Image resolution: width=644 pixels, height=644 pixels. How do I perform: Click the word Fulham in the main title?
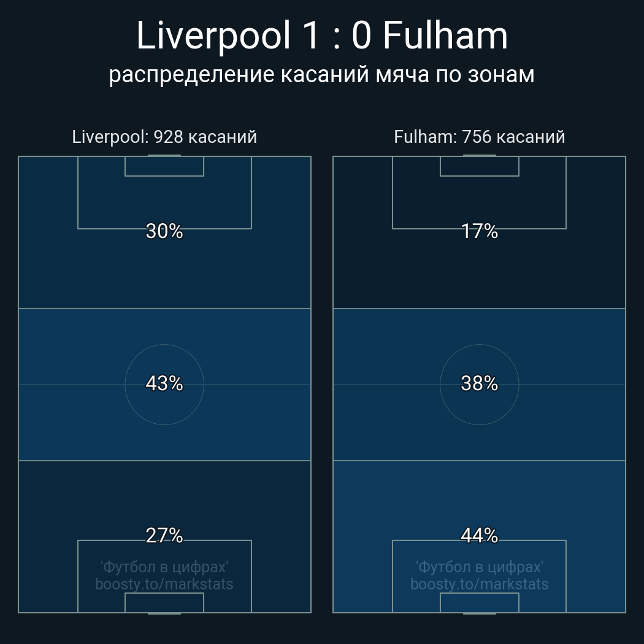click(445, 36)
